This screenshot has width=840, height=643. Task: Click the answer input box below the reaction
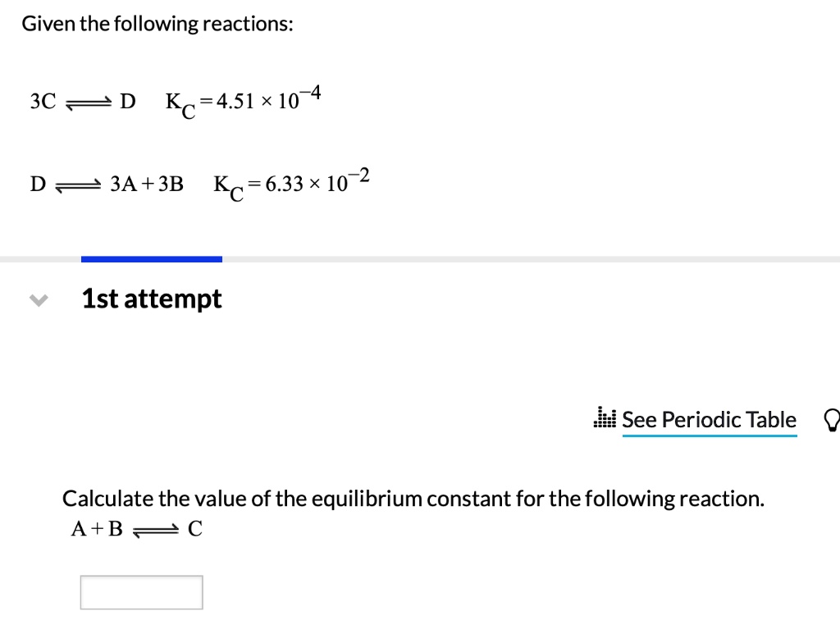click(x=141, y=591)
